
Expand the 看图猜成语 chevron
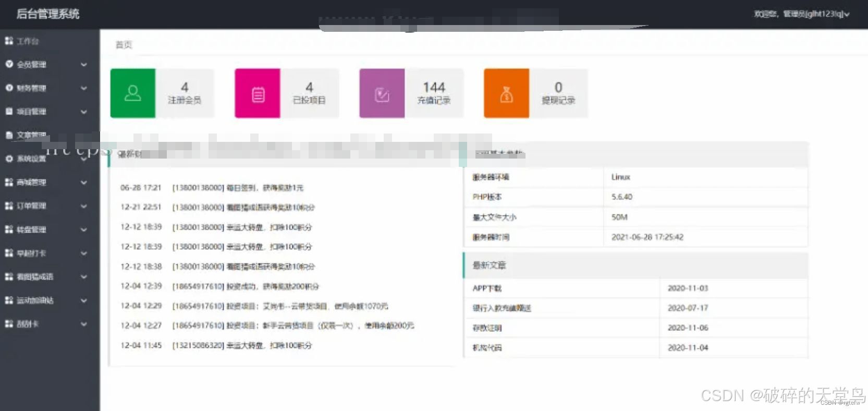(83, 276)
